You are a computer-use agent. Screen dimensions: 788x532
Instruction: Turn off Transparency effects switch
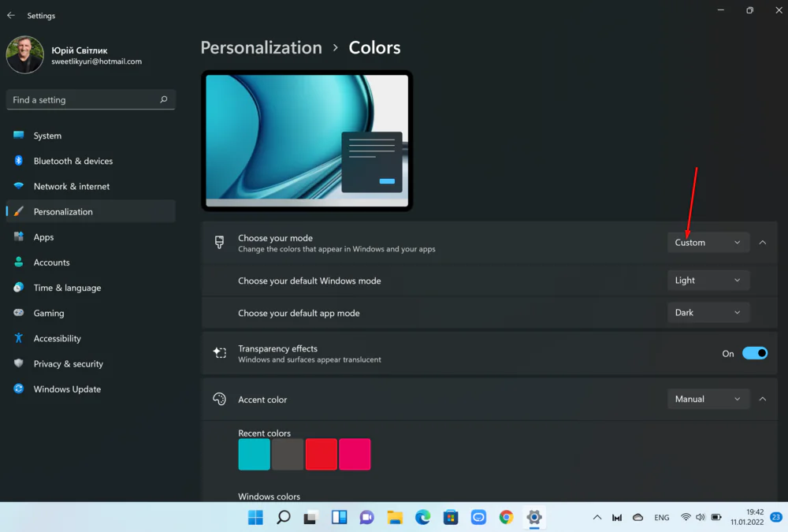[x=754, y=354]
